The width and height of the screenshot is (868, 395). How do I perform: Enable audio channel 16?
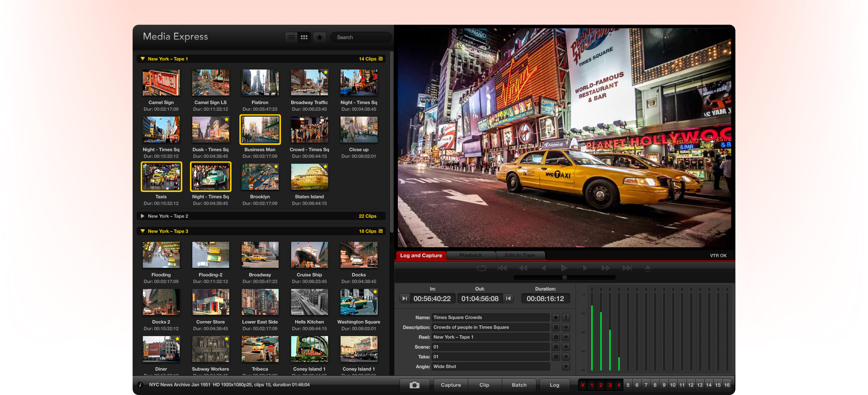(x=727, y=385)
